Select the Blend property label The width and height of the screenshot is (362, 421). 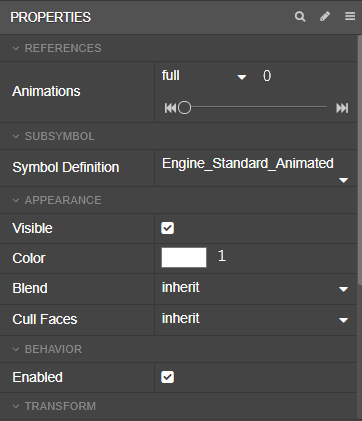[x=30, y=289]
